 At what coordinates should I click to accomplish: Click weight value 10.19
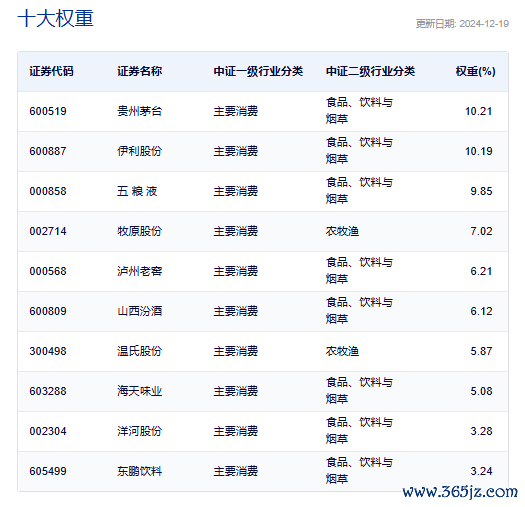tap(479, 151)
